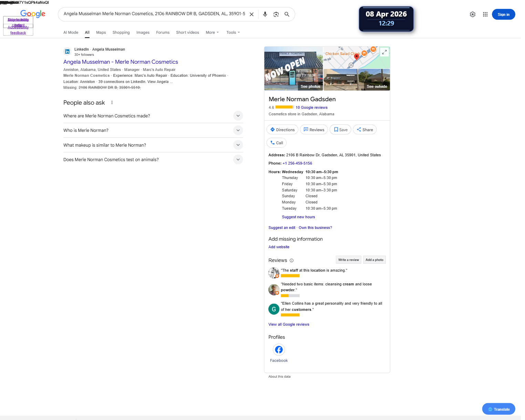Viewport: 525px width, 420px height.
Task: Switch to Maps tab
Action: tap(101, 32)
